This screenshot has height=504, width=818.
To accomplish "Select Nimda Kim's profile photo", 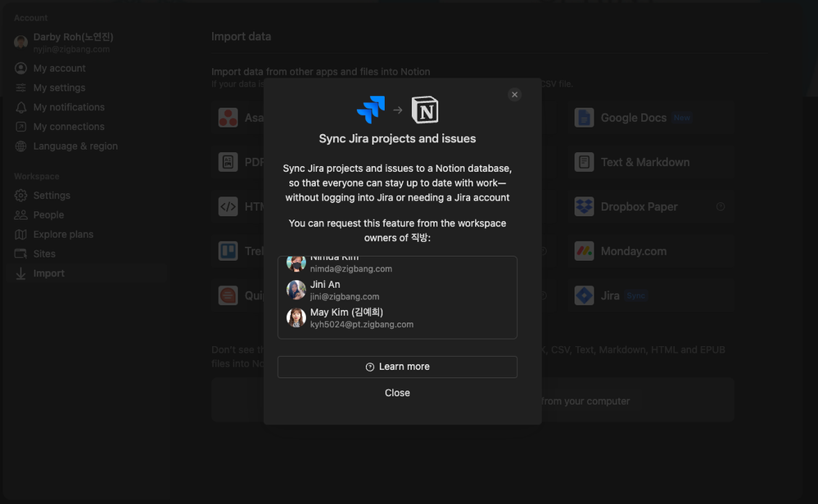I will coord(296,263).
